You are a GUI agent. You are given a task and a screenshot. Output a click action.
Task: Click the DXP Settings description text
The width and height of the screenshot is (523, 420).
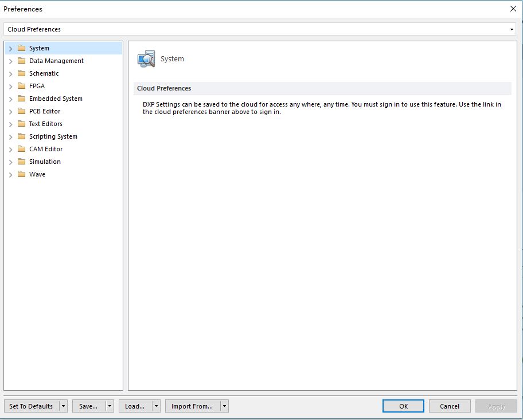tap(322, 108)
